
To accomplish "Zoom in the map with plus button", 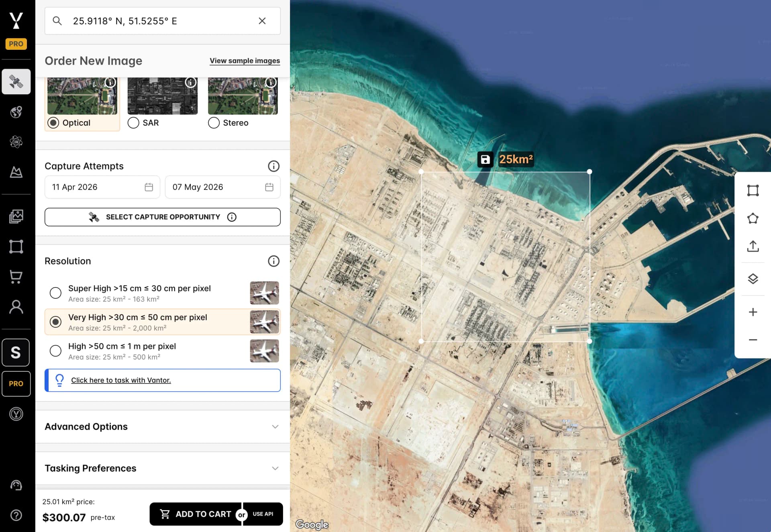I will (753, 312).
